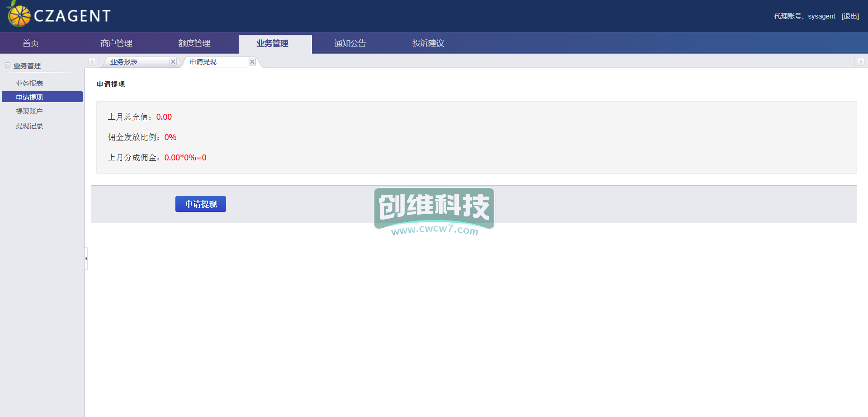This screenshot has height=417, width=868.
Task: Open 提现账户 in the sidebar
Action: pyautogui.click(x=29, y=112)
